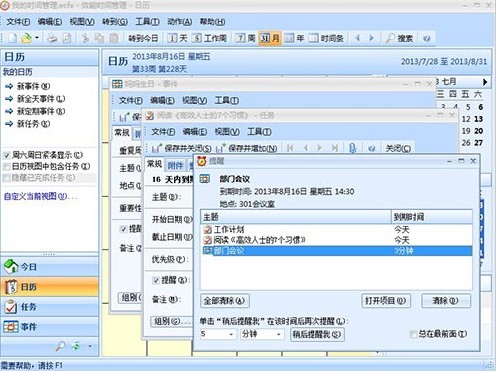Select the 月 month view button
The height and width of the screenshot is (371, 501).
pos(270,38)
